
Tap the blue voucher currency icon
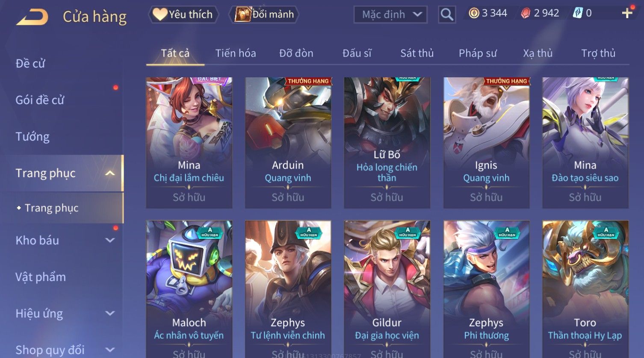[578, 13]
